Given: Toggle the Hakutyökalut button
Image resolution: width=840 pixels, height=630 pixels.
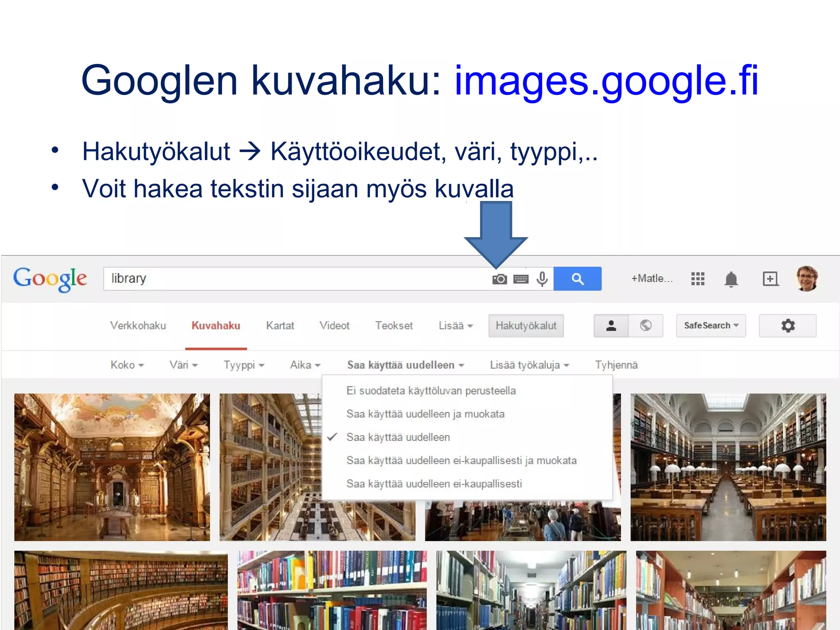Looking at the screenshot, I should [526, 326].
